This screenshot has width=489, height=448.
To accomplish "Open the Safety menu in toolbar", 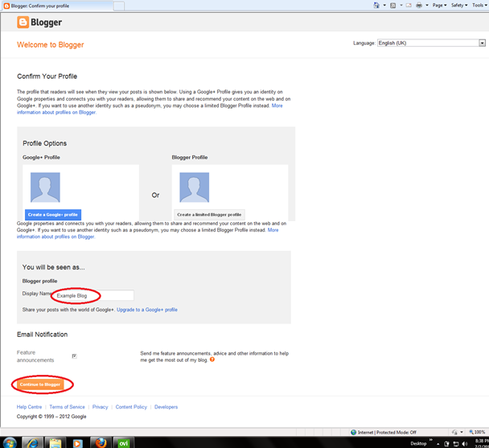I will coord(459,5).
